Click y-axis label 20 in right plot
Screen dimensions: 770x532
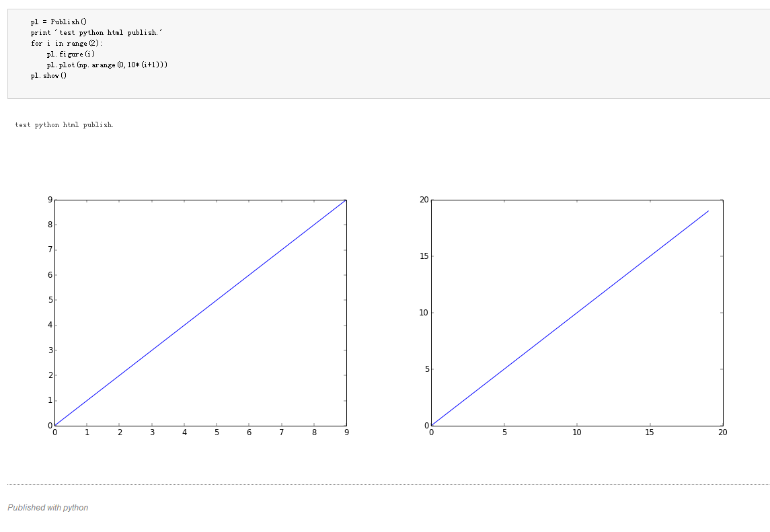[x=424, y=200]
